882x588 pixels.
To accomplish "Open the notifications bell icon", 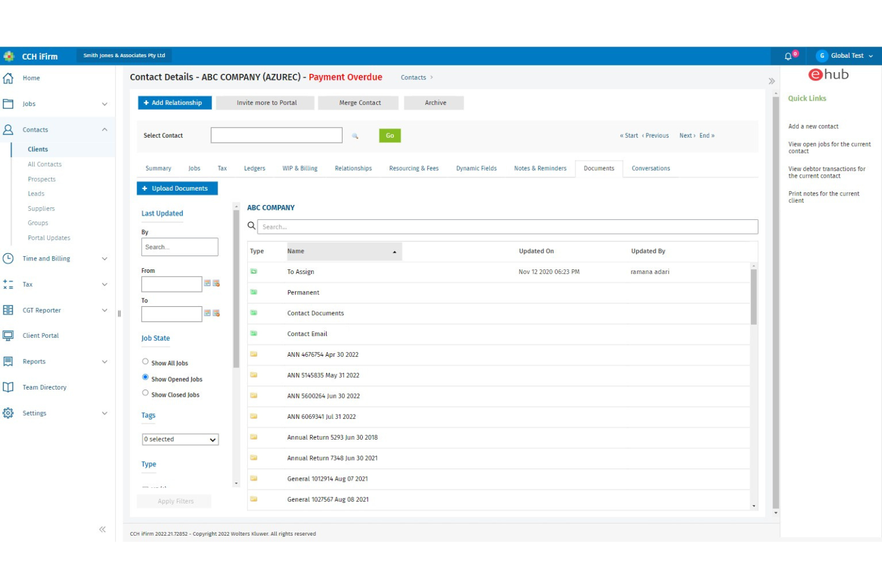I will tap(788, 56).
